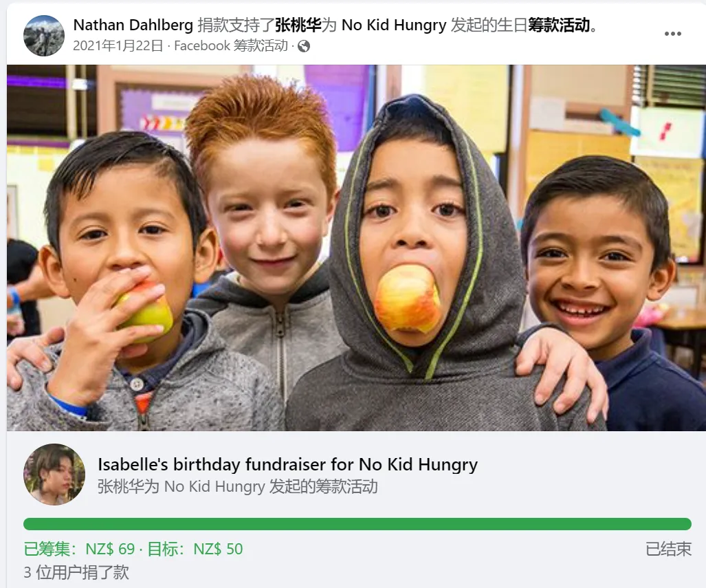This screenshot has width=706, height=588.
Task: Click the bold 筹款活动 link in header
Action: [x=559, y=25]
